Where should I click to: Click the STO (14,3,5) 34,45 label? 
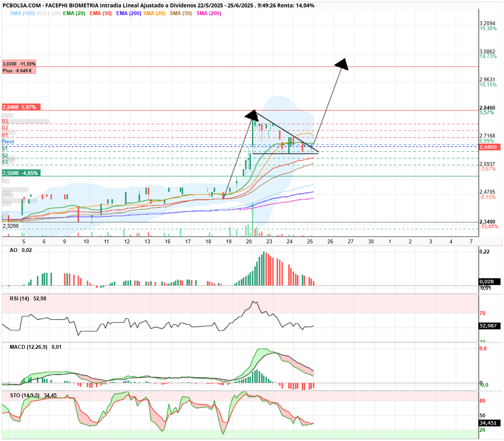click(33, 395)
